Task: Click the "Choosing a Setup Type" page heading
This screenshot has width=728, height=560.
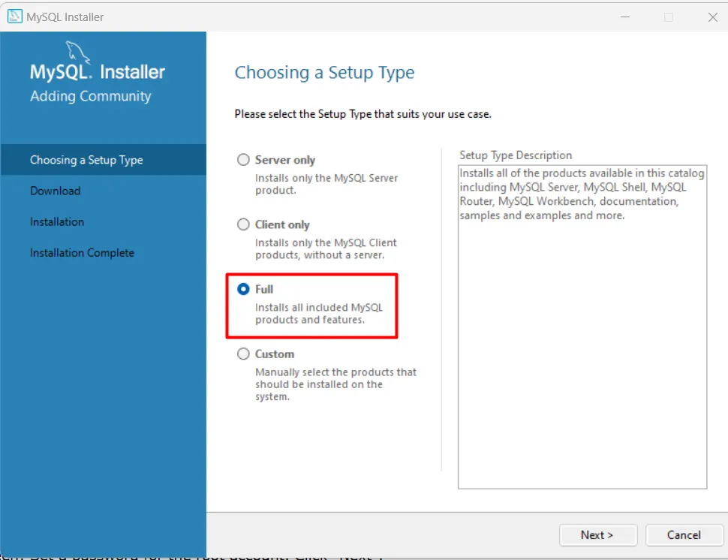Action: point(324,72)
